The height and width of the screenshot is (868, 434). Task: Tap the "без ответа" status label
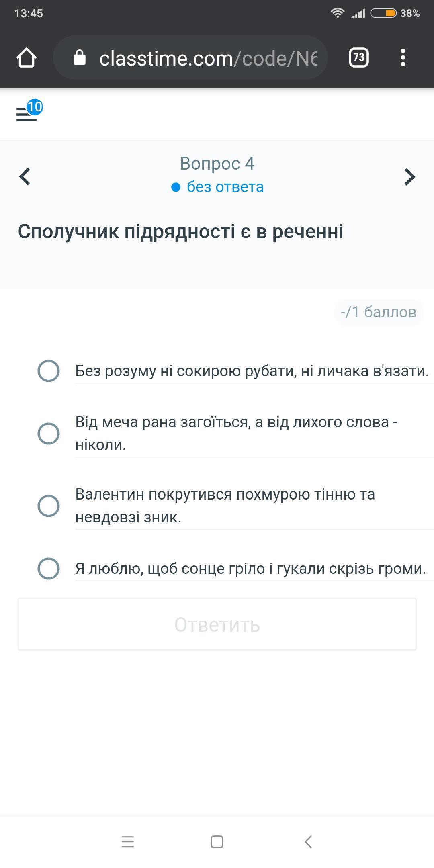(224, 187)
